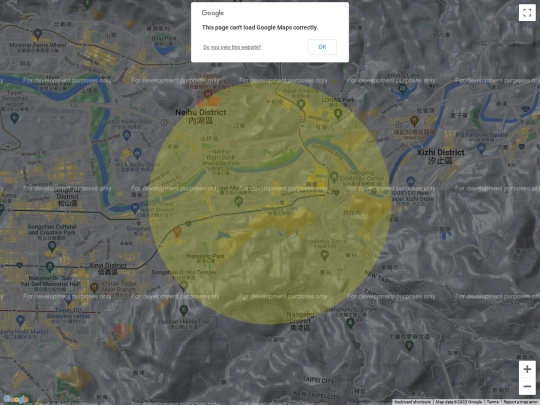The image size is (540, 405).
Task: Toggle fullscreen map view
Action: click(527, 13)
